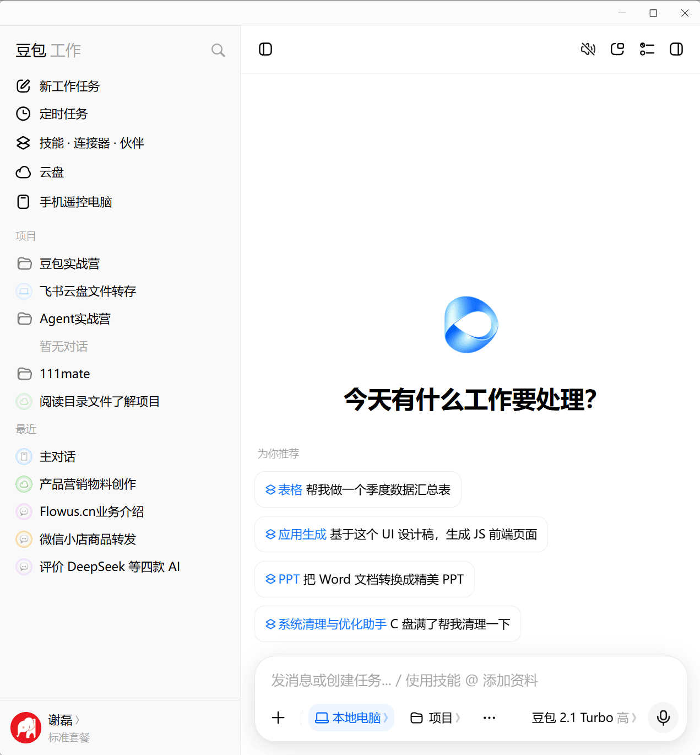
Task: Click the cloud icon beside 云盘
Action: tap(23, 172)
